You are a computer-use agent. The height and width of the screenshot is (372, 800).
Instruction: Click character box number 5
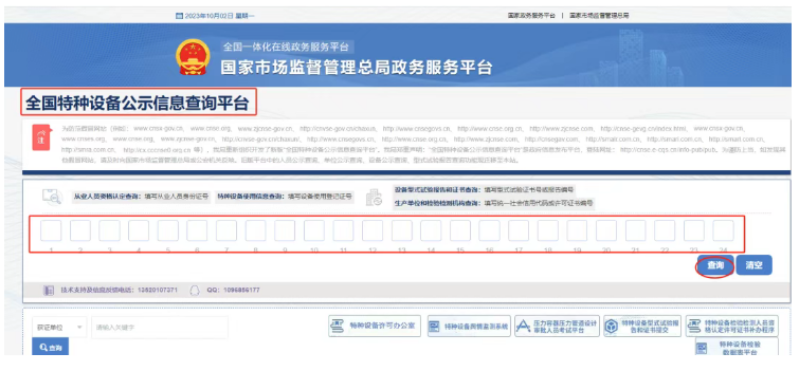click(x=168, y=231)
